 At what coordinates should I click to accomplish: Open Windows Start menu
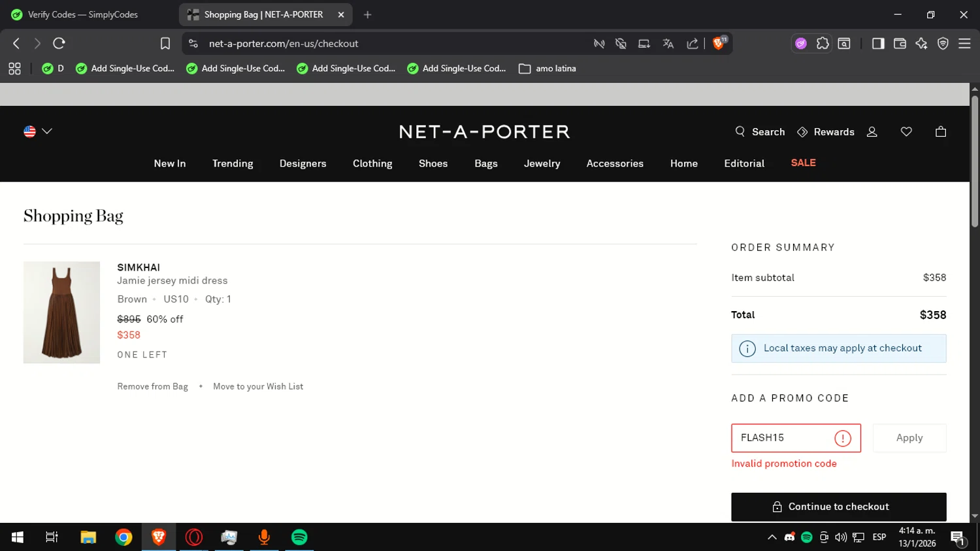click(18, 537)
